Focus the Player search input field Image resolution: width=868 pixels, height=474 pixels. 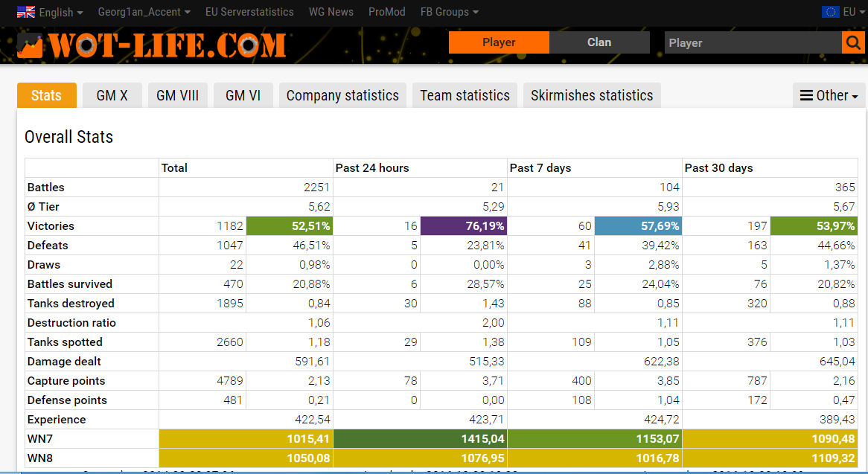pos(753,42)
